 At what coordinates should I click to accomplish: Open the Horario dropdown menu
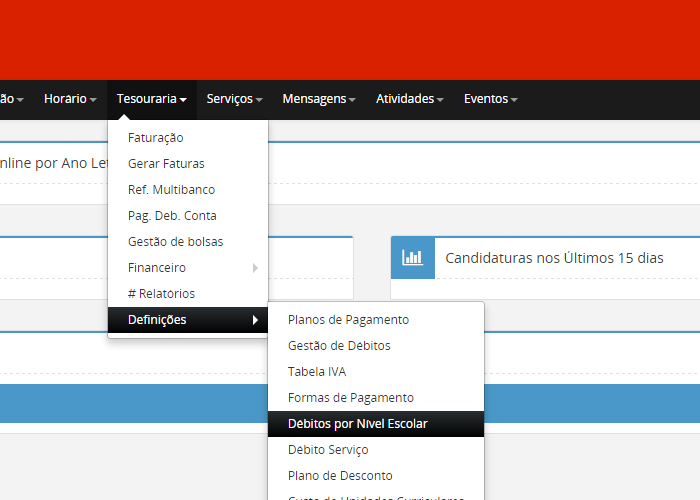coord(70,99)
